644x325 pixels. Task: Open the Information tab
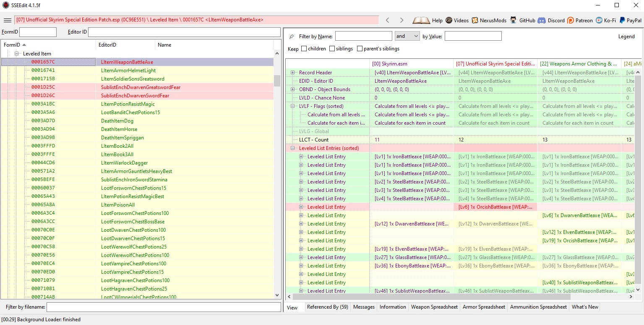click(x=393, y=307)
